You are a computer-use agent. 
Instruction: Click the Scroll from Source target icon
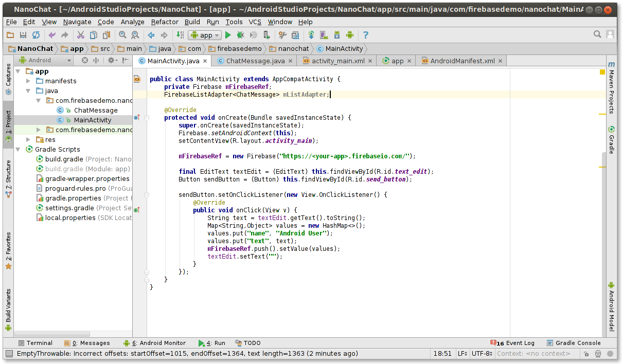coord(85,61)
